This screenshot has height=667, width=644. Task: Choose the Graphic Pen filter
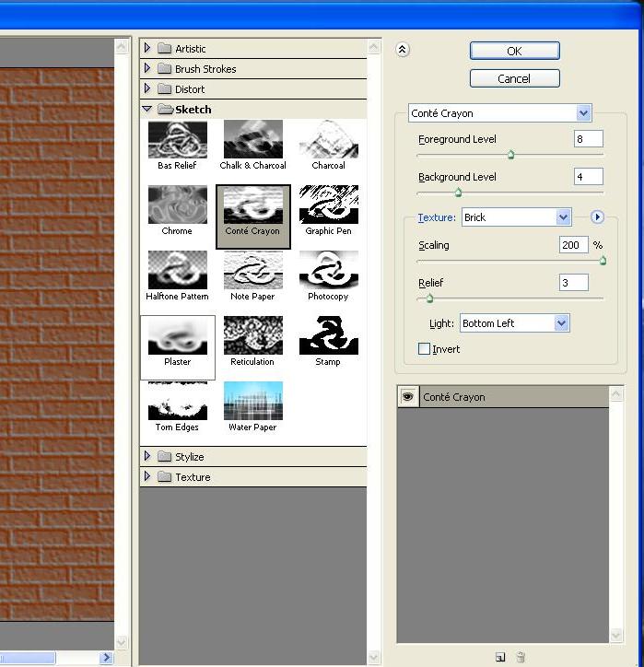pyautogui.click(x=328, y=205)
